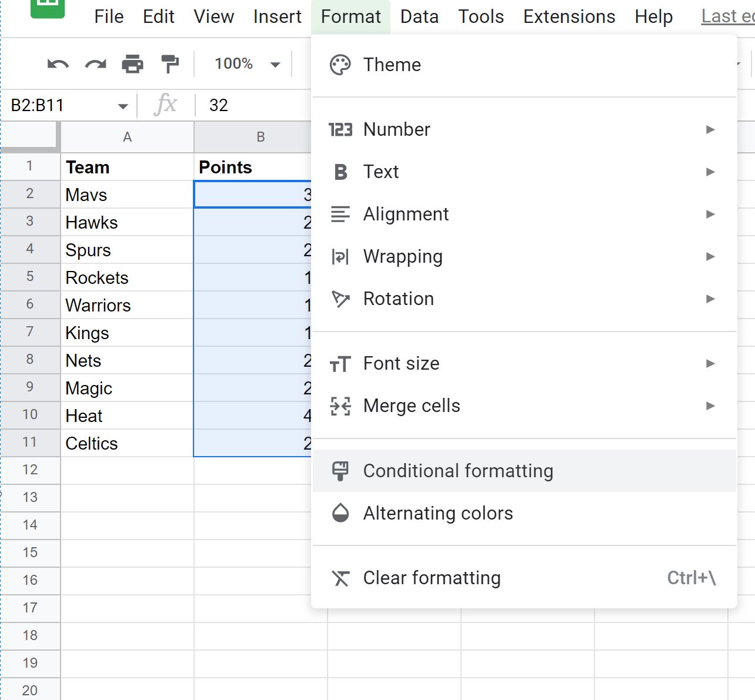Image resolution: width=755 pixels, height=700 pixels.
Task: Select the Mavs cell
Action: (127, 195)
